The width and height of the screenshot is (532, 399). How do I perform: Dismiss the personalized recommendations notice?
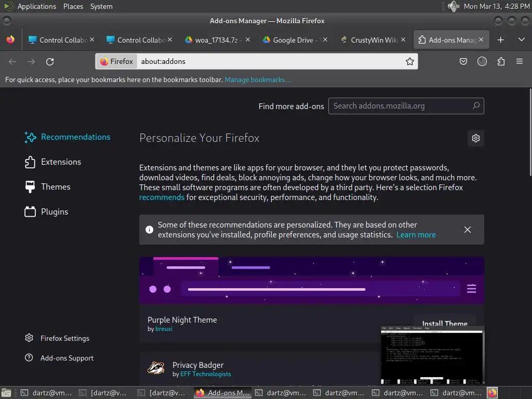point(467,230)
